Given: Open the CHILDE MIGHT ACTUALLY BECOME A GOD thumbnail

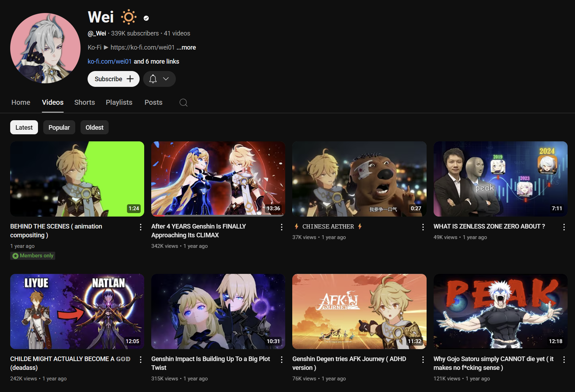Looking at the screenshot, I should coord(77,311).
